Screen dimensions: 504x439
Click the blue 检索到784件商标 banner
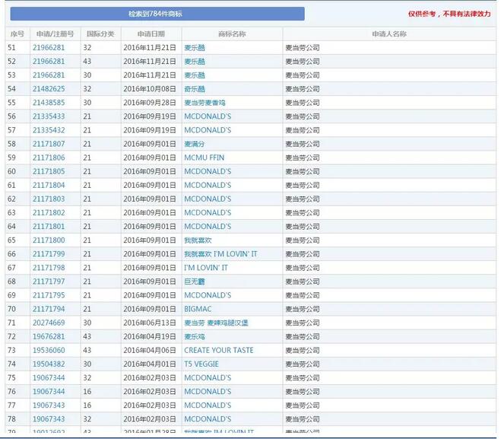click(x=157, y=14)
